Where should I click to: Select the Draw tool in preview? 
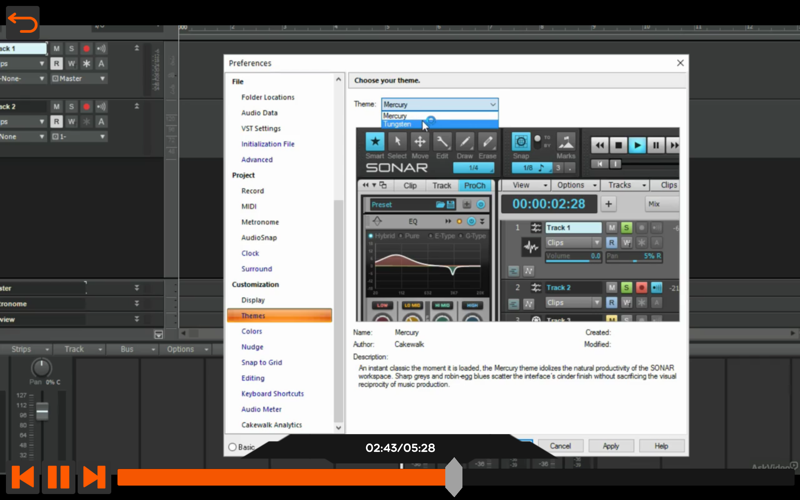pos(465,141)
